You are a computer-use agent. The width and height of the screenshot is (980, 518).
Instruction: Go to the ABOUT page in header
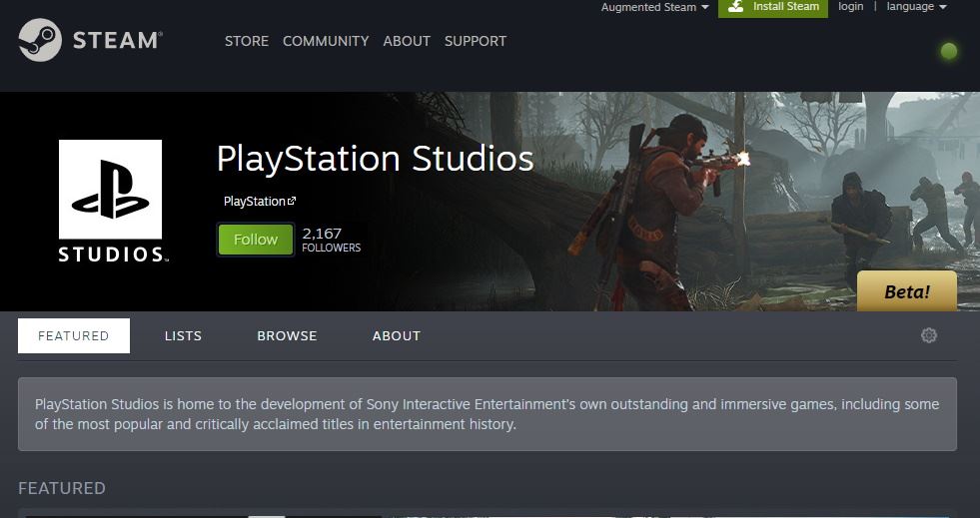click(407, 41)
